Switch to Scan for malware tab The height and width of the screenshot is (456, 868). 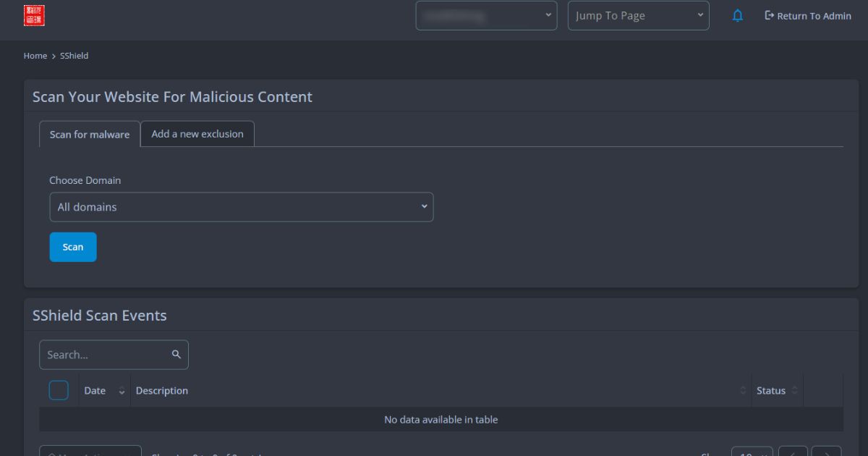pyautogui.click(x=90, y=135)
